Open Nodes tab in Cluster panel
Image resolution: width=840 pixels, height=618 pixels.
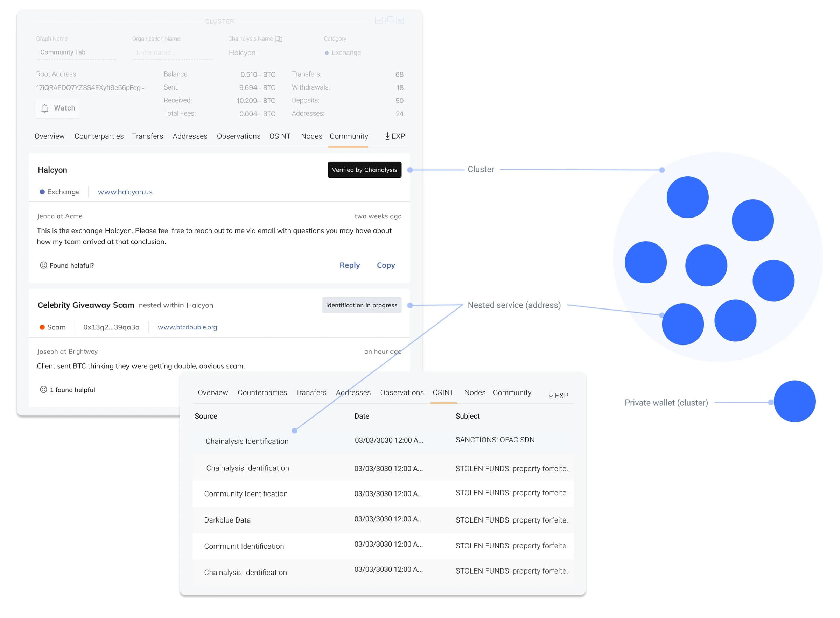(312, 136)
